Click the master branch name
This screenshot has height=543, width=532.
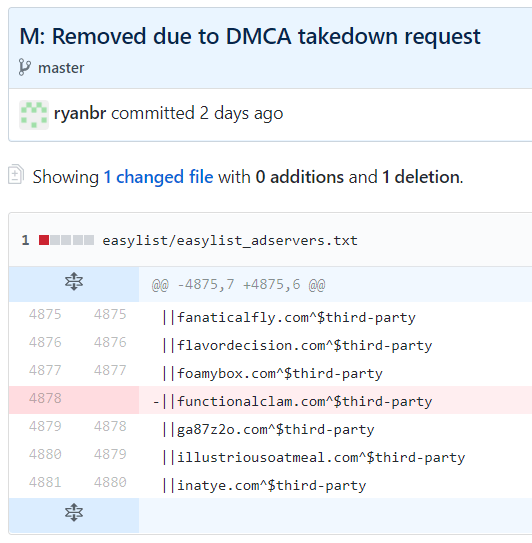(x=61, y=68)
